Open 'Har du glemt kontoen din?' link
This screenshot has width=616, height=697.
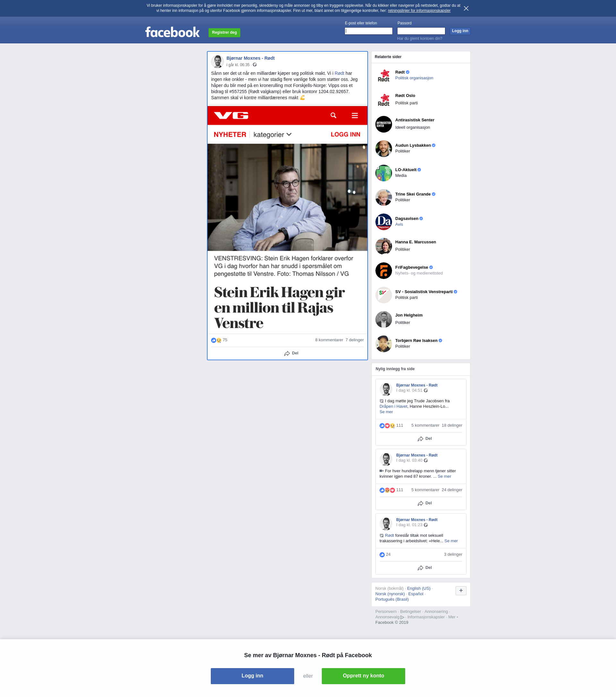419,39
